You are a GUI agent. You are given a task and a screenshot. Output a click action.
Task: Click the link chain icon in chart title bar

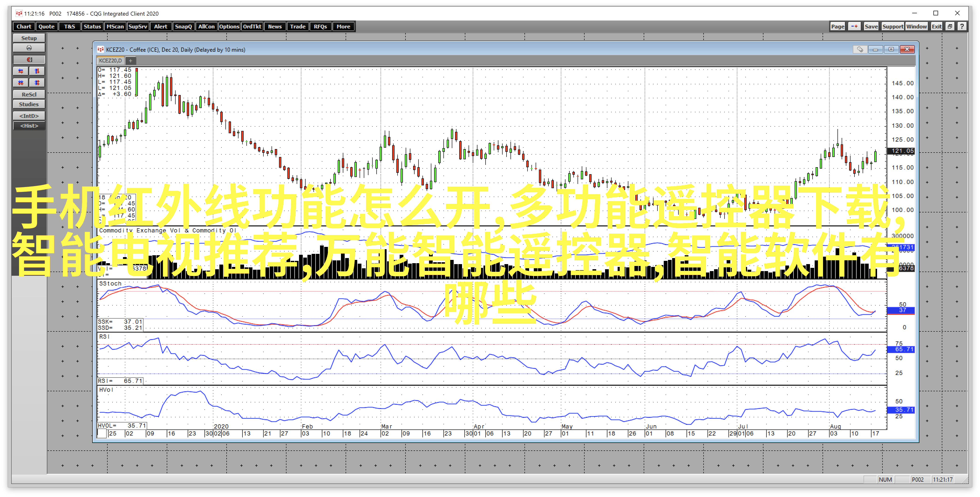pos(860,49)
